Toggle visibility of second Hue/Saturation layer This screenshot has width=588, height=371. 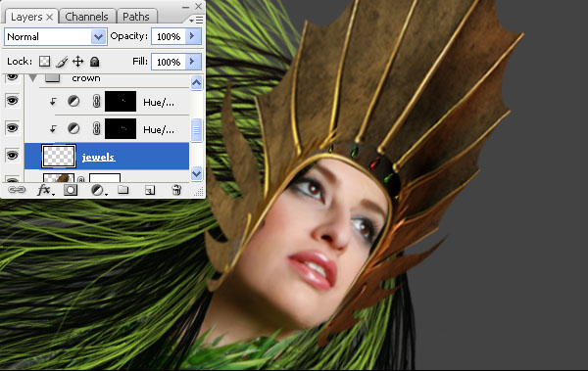click(x=12, y=128)
